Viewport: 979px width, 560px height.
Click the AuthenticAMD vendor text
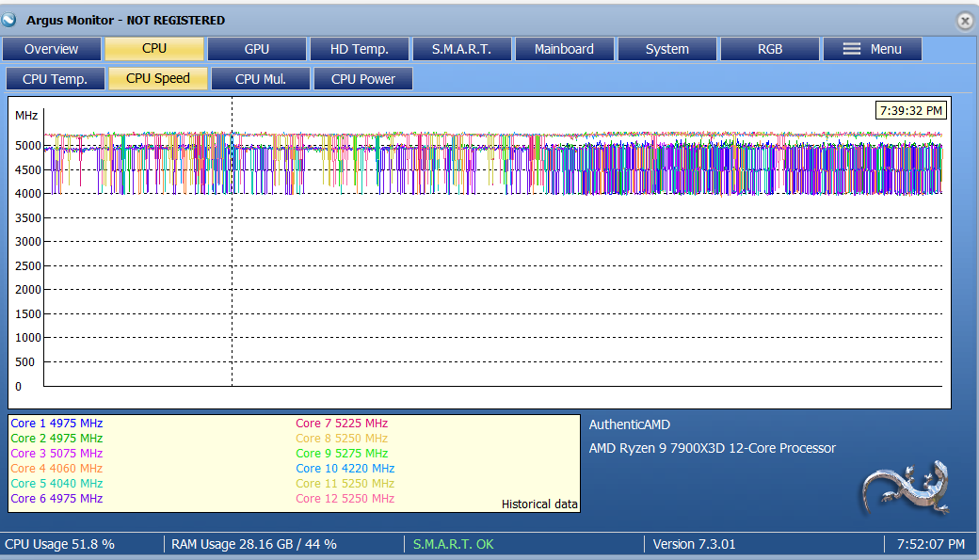(x=630, y=424)
